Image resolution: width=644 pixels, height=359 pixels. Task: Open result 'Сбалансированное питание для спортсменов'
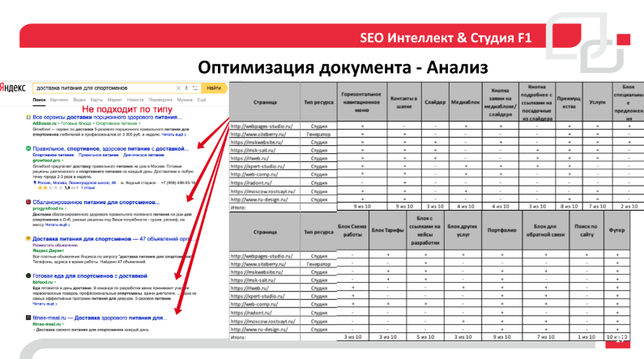96,202
